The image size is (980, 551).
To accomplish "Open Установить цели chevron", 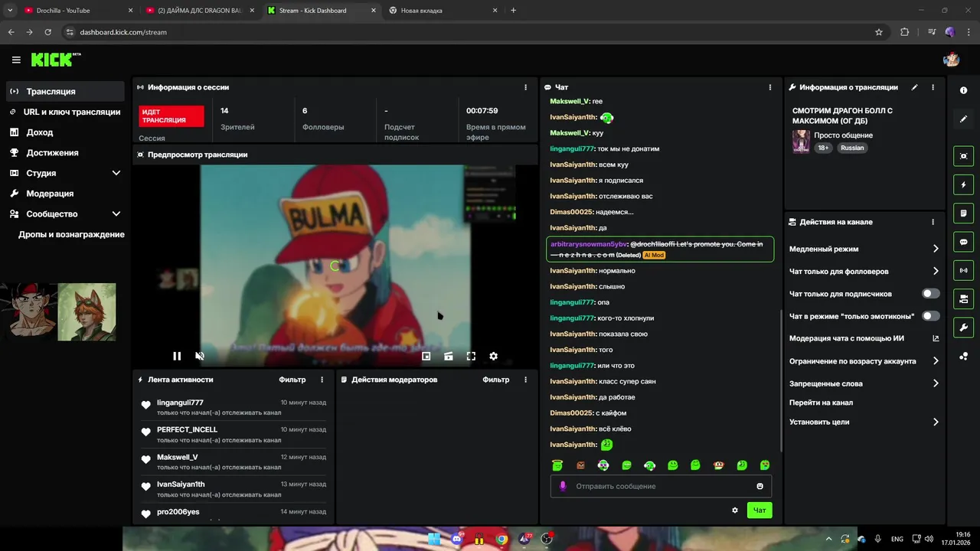I will [x=936, y=422].
